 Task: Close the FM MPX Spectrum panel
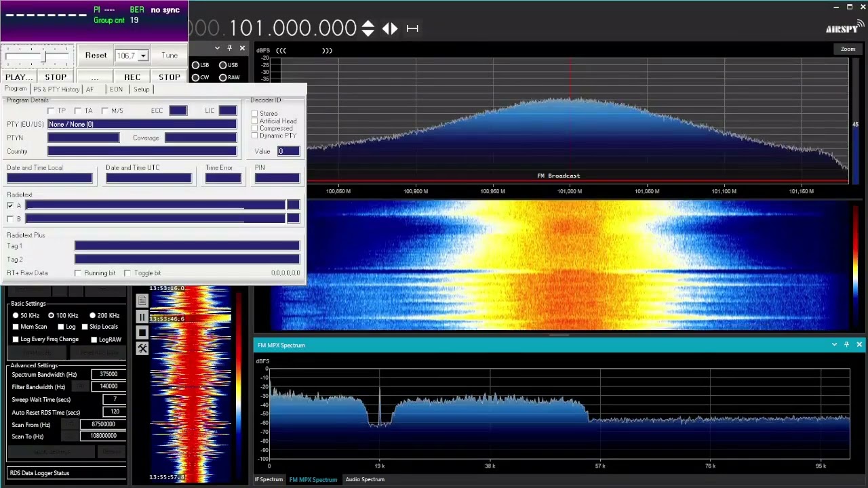(x=859, y=345)
